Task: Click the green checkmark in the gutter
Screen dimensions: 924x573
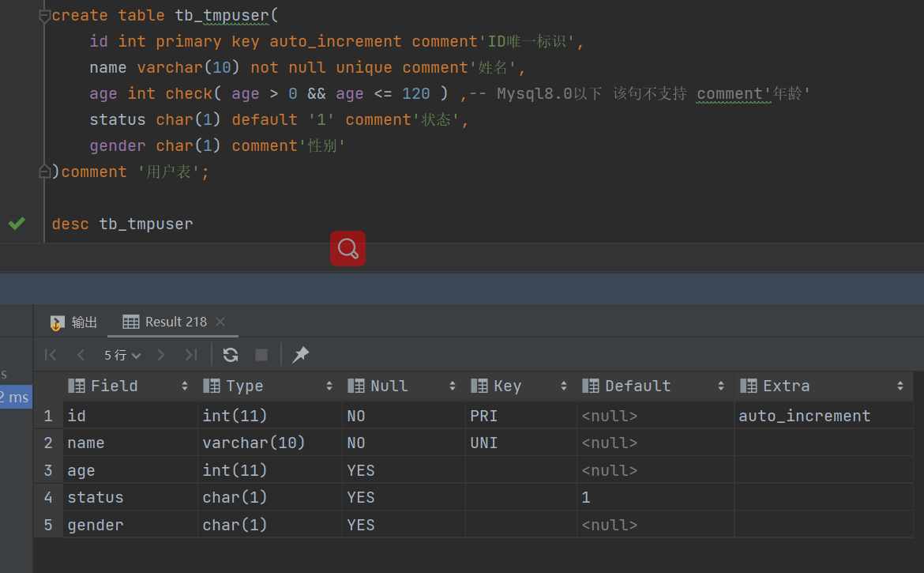Action: tap(17, 224)
